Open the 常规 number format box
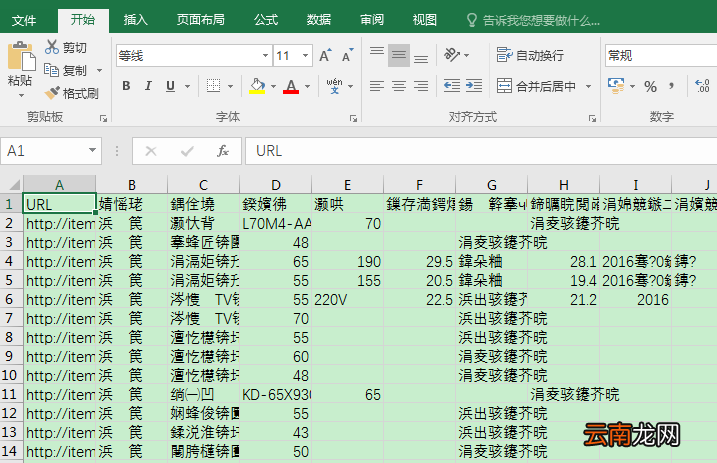 661,56
